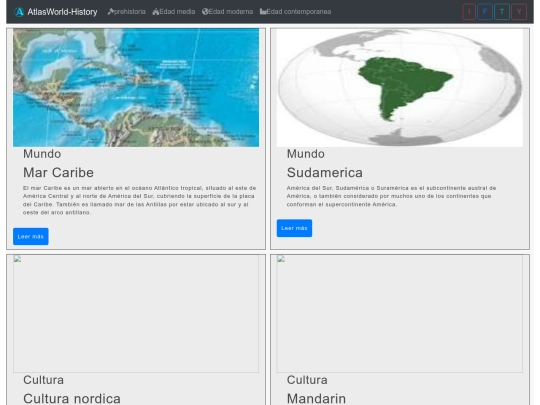
Task: Select the Sudamerica card title
Action: [324, 173]
